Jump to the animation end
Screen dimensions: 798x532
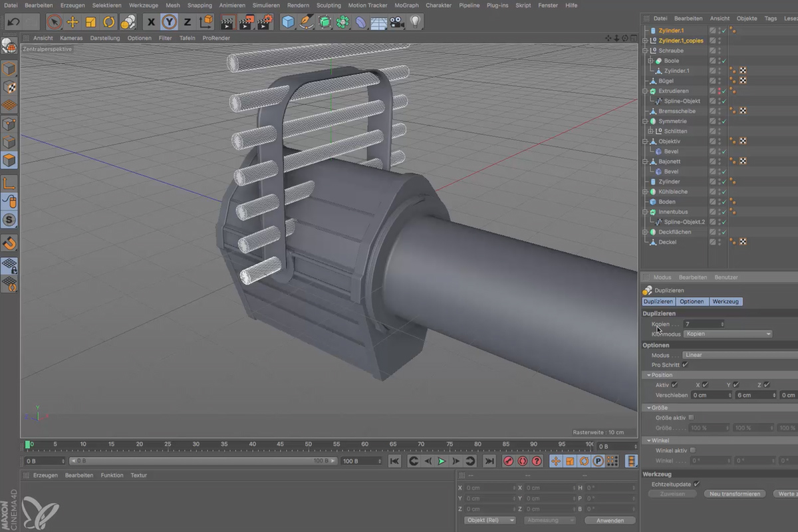point(489,461)
